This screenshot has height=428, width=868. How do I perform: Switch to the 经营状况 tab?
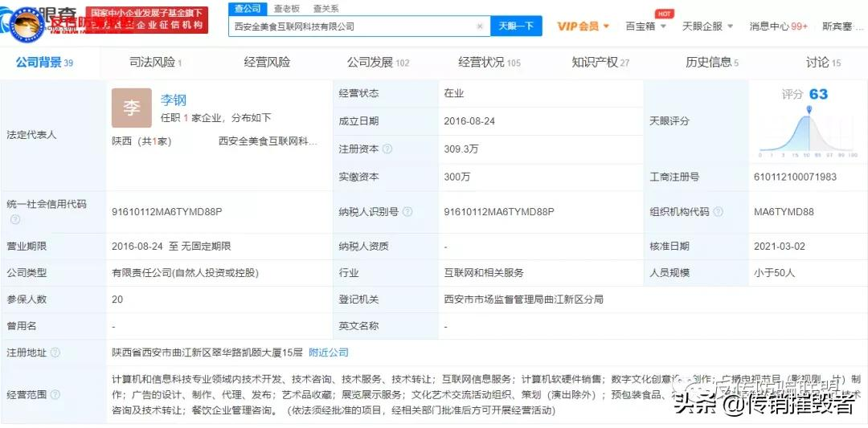point(489,63)
